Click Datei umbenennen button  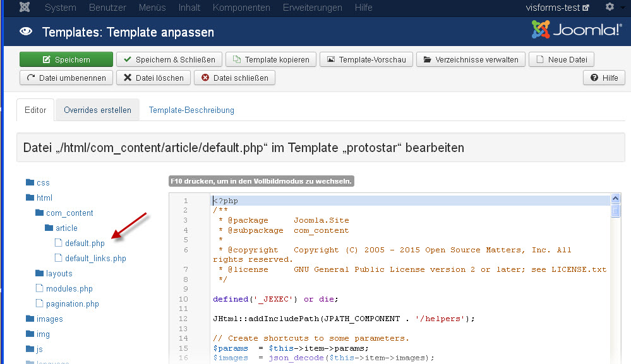(x=66, y=78)
